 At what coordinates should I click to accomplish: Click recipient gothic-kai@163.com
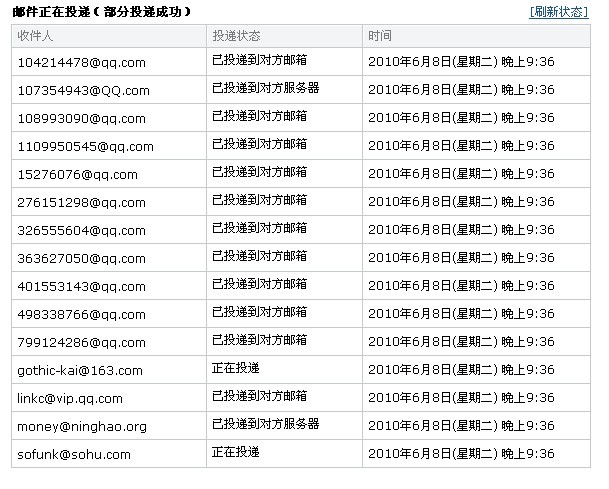coord(80,371)
